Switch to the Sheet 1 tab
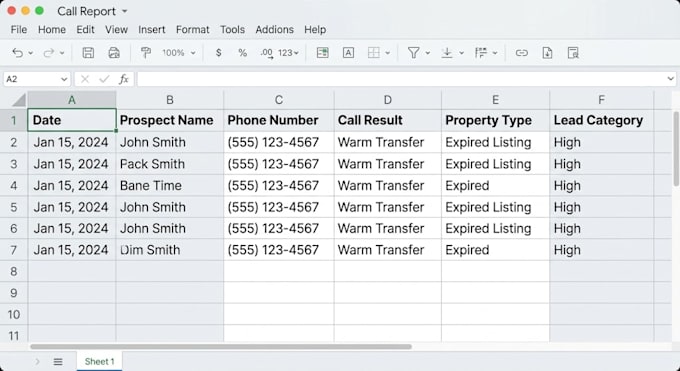Viewport: 680px width, 371px height. coord(100,361)
